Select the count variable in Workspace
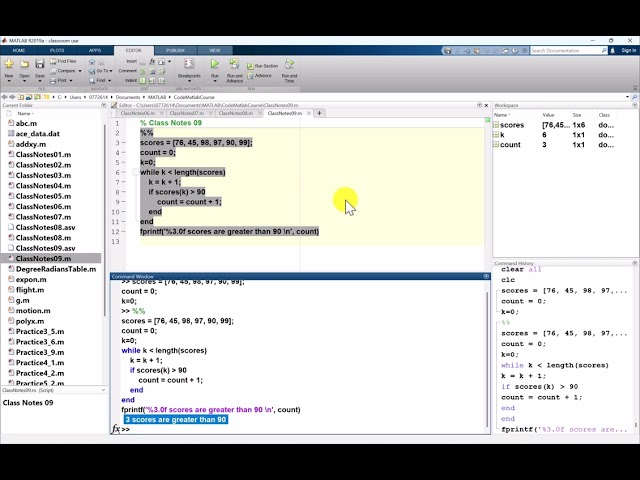The width and height of the screenshot is (640, 480). coord(510,144)
